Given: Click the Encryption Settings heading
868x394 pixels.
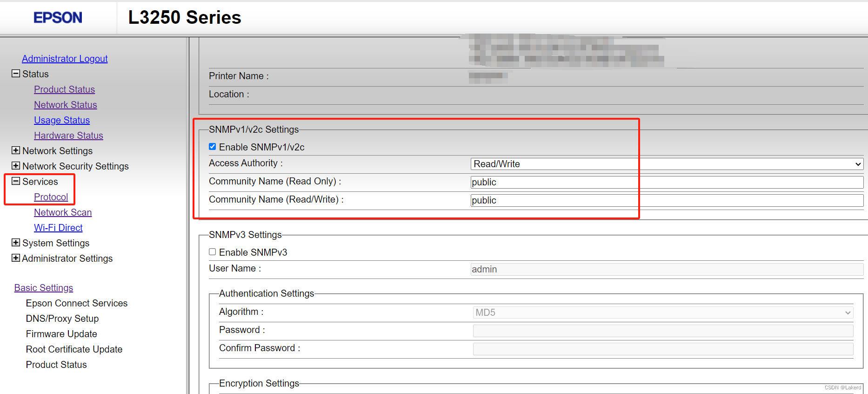Looking at the screenshot, I should pyautogui.click(x=259, y=383).
